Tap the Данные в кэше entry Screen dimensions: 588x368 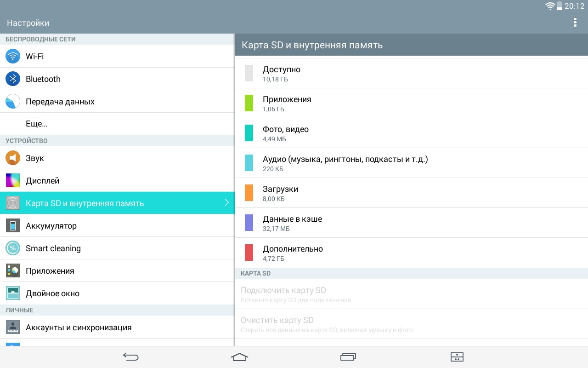(x=292, y=223)
